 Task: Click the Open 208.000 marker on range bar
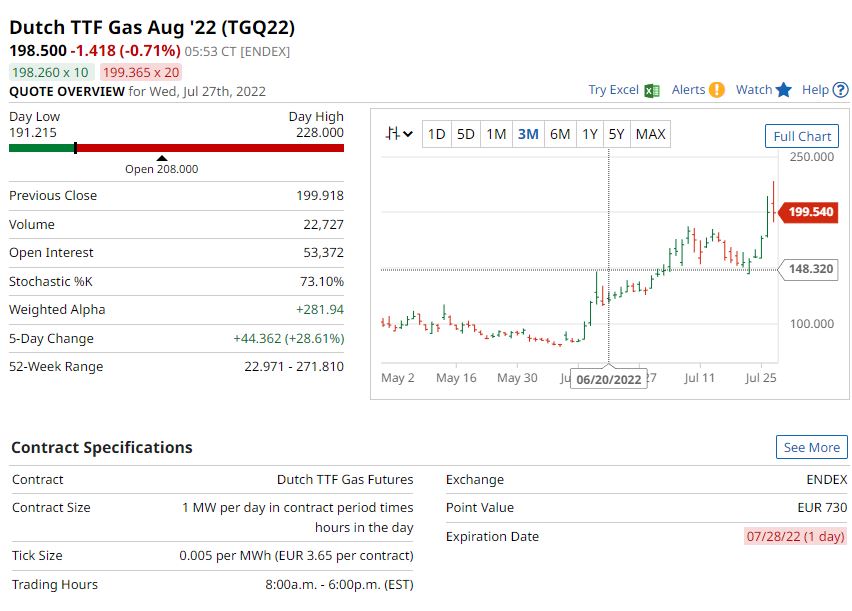tap(162, 166)
